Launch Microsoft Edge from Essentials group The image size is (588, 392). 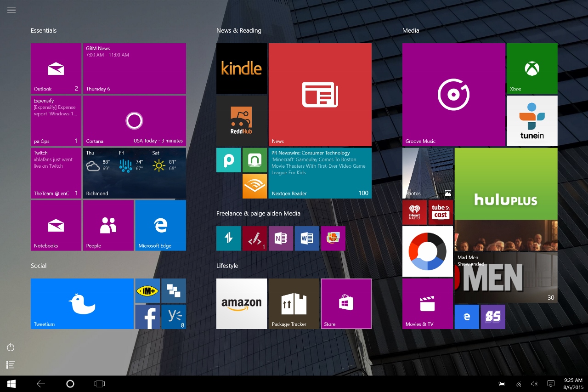(x=161, y=225)
